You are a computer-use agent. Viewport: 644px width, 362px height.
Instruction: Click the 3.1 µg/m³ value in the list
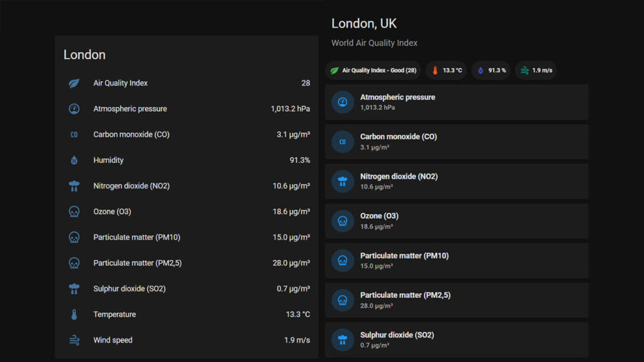[x=293, y=134]
